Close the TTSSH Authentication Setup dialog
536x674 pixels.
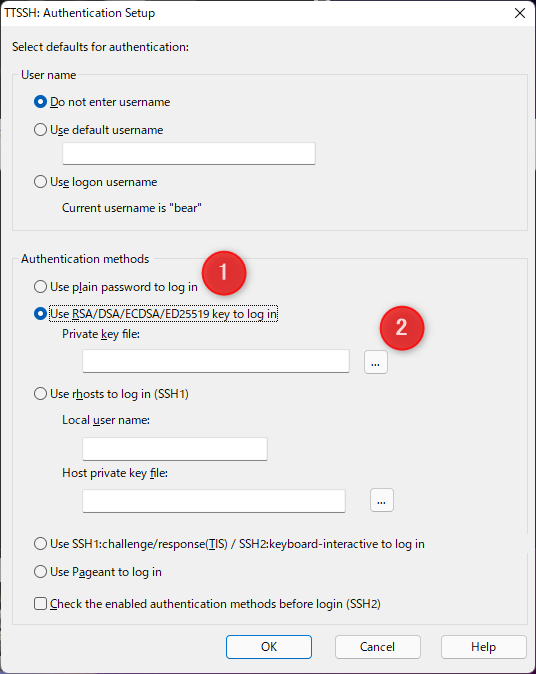coord(520,13)
